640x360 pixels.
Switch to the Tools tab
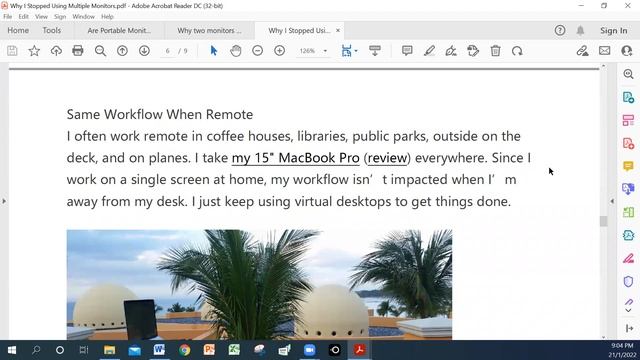click(52, 31)
